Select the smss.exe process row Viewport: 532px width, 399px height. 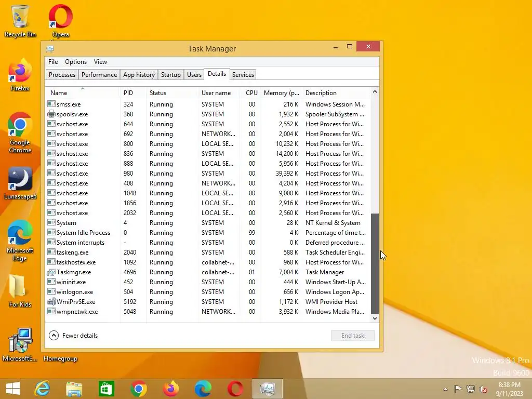[208, 104]
